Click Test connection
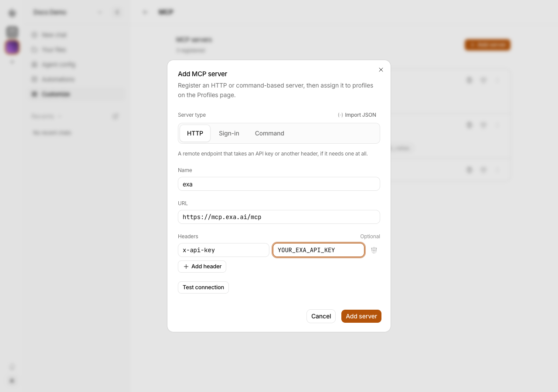This screenshot has width=558, height=392. 203,287
